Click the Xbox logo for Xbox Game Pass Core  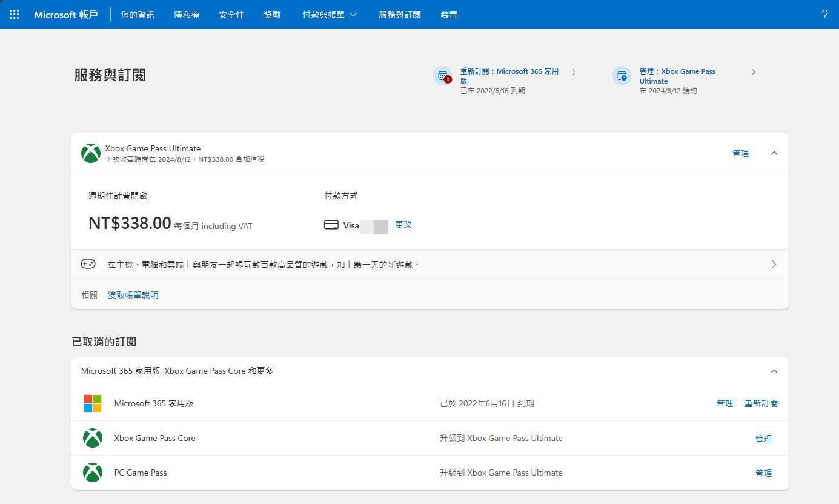(x=93, y=438)
